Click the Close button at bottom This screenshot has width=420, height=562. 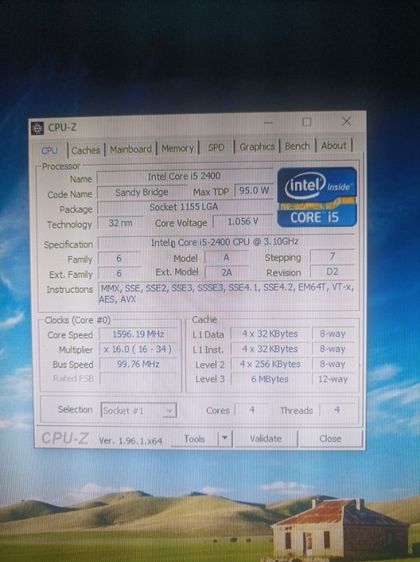coord(330,438)
